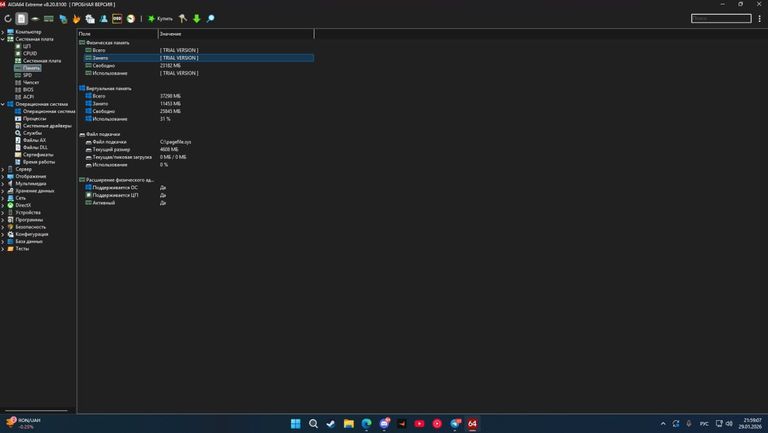Click the green download arrow update icon
Screen dimensions: 768x433
pyautogui.click(x=196, y=19)
